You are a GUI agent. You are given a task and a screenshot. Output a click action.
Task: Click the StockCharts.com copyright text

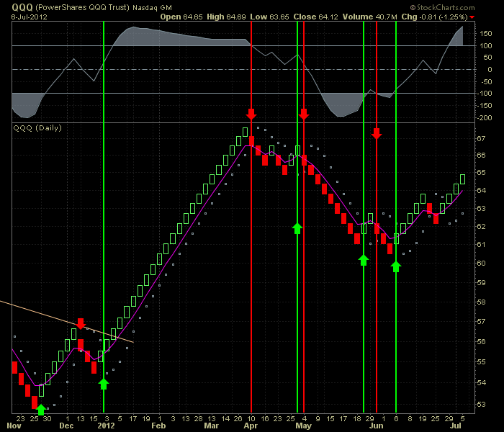pyautogui.click(x=442, y=7)
